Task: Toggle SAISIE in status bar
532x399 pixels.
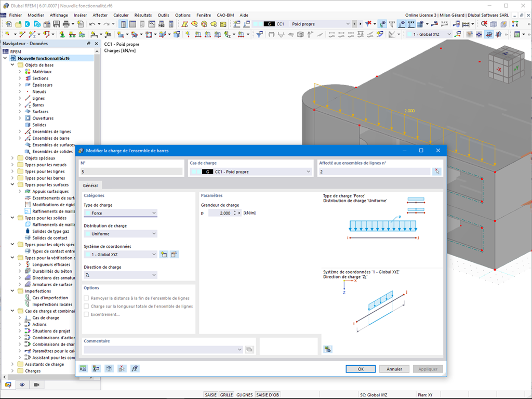Action: (211, 395)
